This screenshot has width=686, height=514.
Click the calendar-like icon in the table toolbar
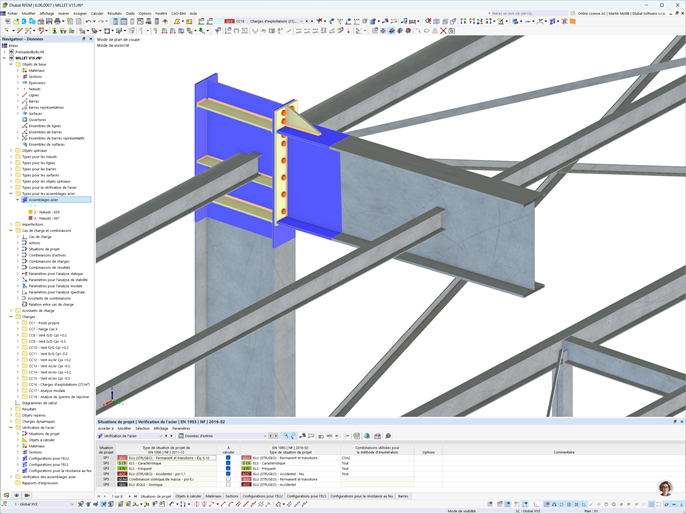[x=377, y=436]
